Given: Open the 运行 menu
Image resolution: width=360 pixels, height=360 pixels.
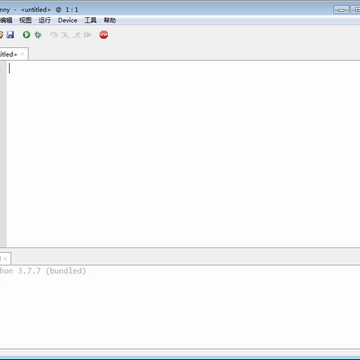Looking at the screenshot, I should (x=45, y=20).
